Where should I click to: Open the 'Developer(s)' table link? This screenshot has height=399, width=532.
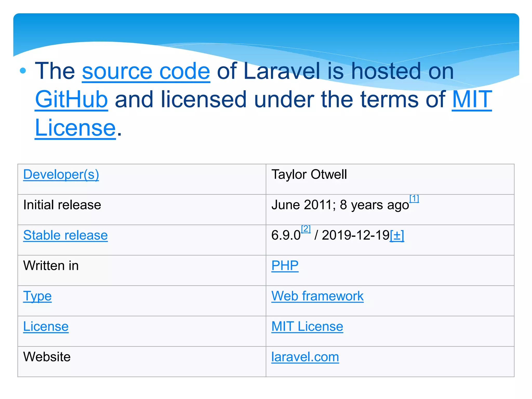coord(61,175)
